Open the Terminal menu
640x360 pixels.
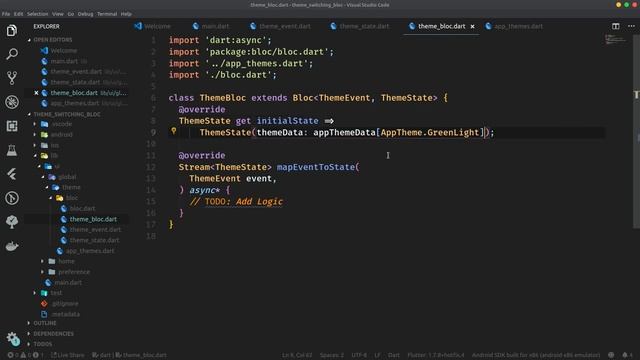tap(107, 14)
